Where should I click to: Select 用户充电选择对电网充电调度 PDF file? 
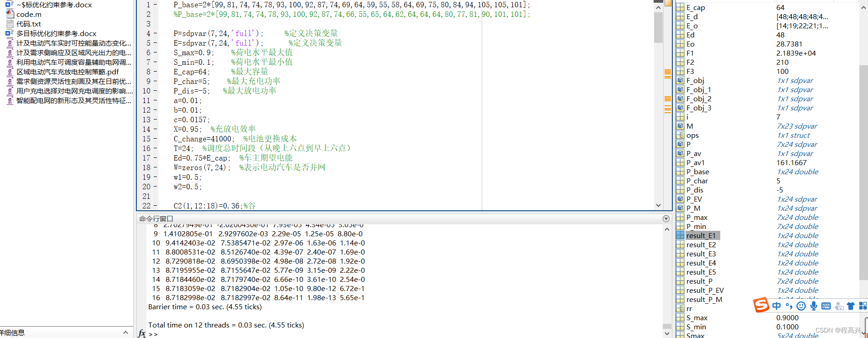tap(73, 91)
